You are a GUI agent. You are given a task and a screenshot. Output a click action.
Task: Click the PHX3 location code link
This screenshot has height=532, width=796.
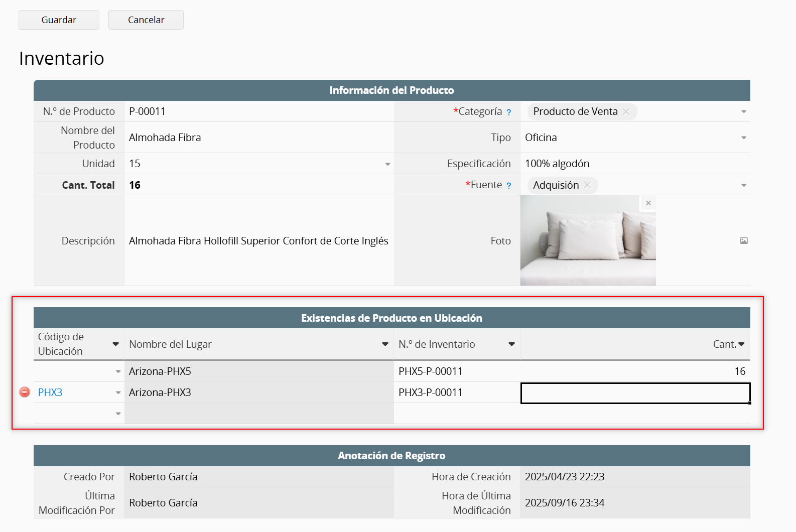pyautogui.click(x=50, y=392)
